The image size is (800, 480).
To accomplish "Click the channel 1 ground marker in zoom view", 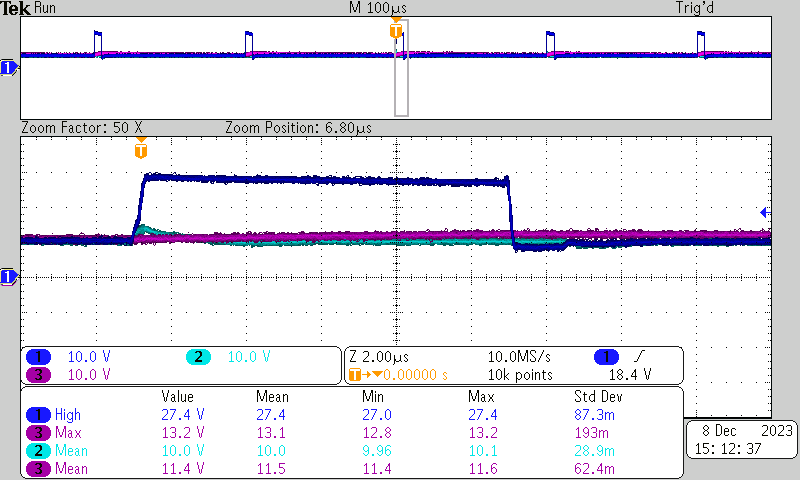I will (x=9, y=276).
